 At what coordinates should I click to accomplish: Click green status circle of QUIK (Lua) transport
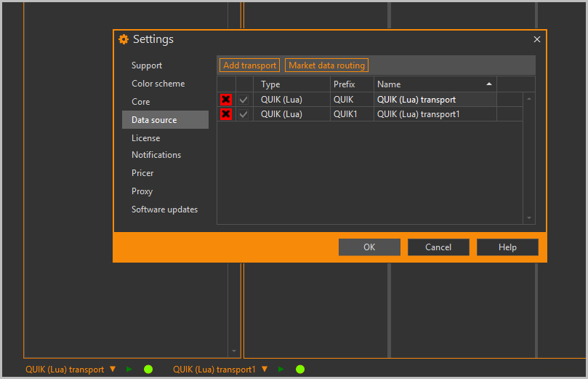click(148, 370)
